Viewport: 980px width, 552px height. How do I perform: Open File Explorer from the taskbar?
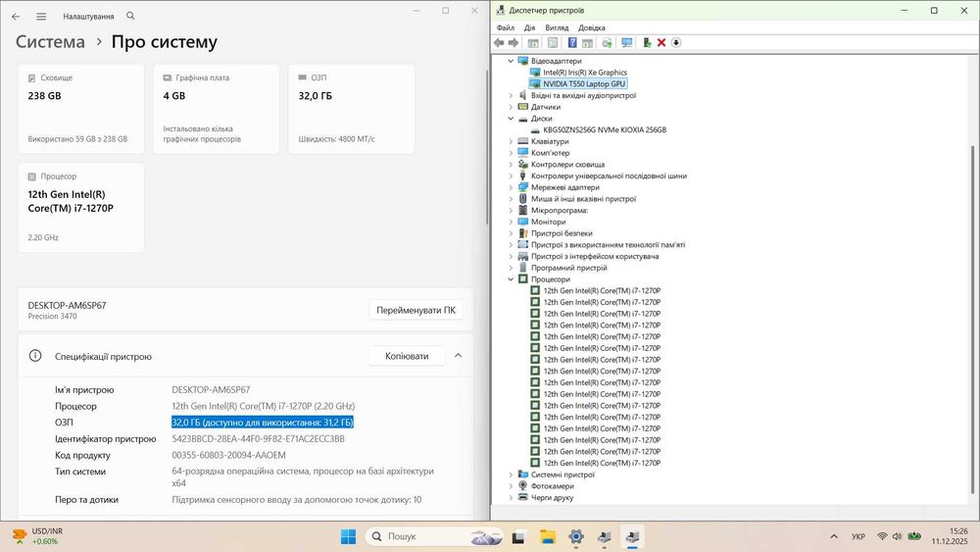(x=548, y=536)
